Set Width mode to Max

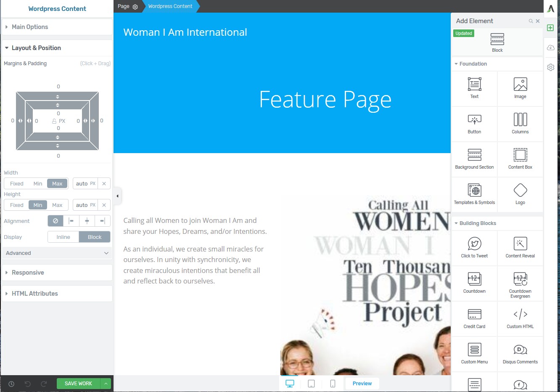[x=57, y=184]
